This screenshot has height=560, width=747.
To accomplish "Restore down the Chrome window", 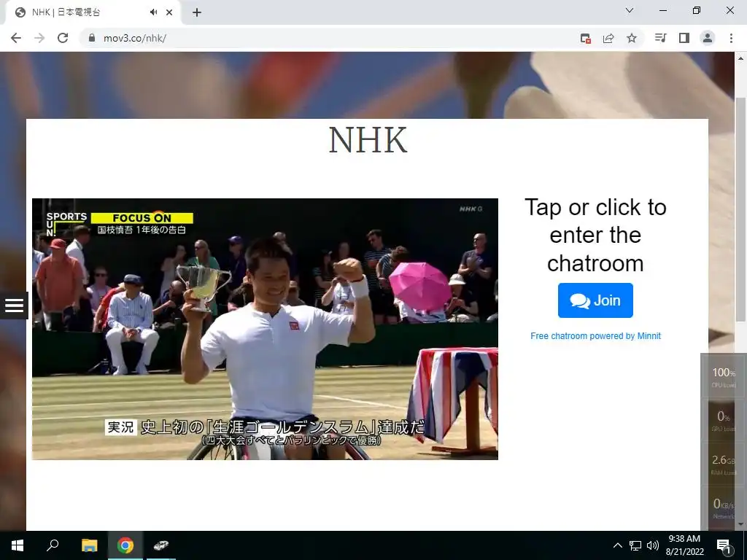I will click(697, 10).
